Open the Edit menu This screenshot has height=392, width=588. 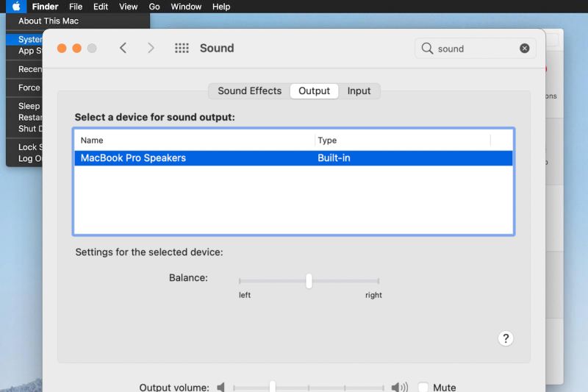(x=101, y=7)
